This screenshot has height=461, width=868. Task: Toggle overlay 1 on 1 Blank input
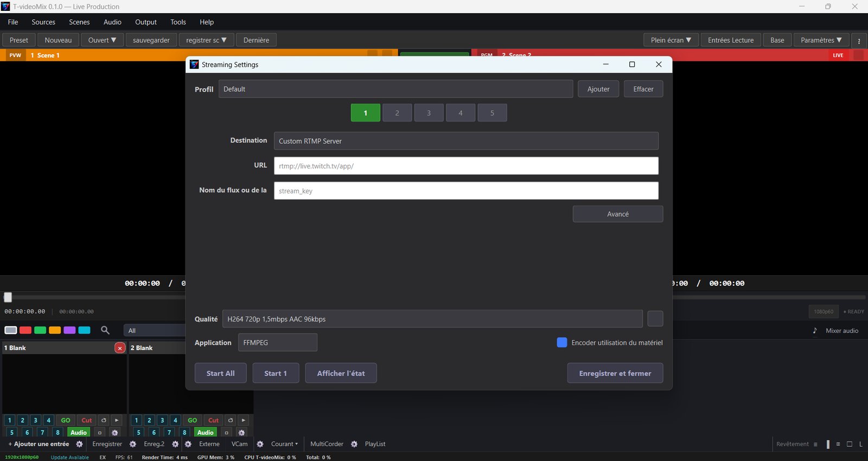(10, 420)
